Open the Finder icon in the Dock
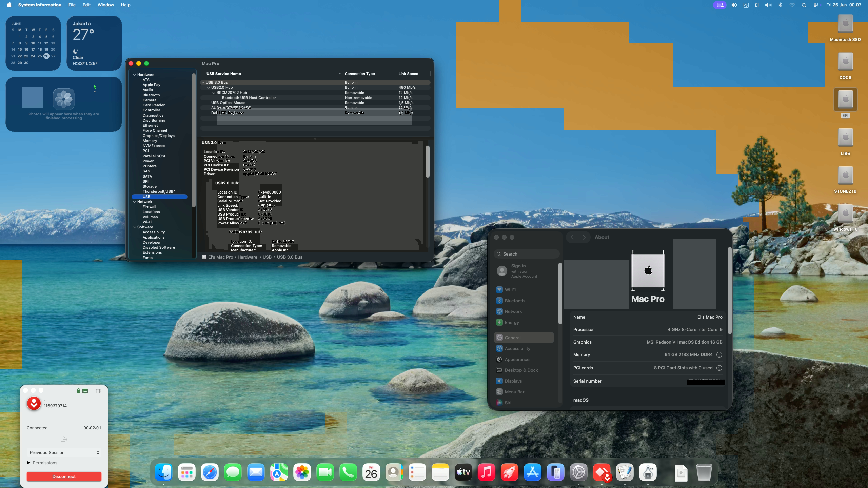868x488 pixels. (x=164, y=472)
